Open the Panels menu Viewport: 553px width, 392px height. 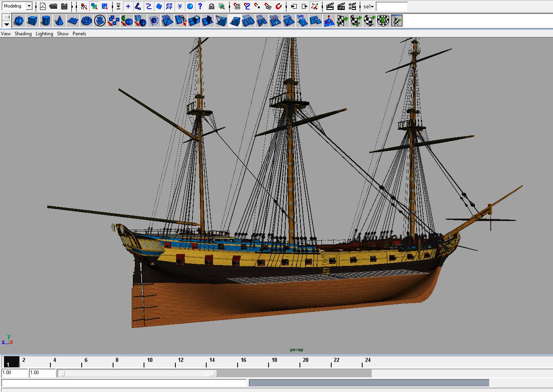pos(79,34)
